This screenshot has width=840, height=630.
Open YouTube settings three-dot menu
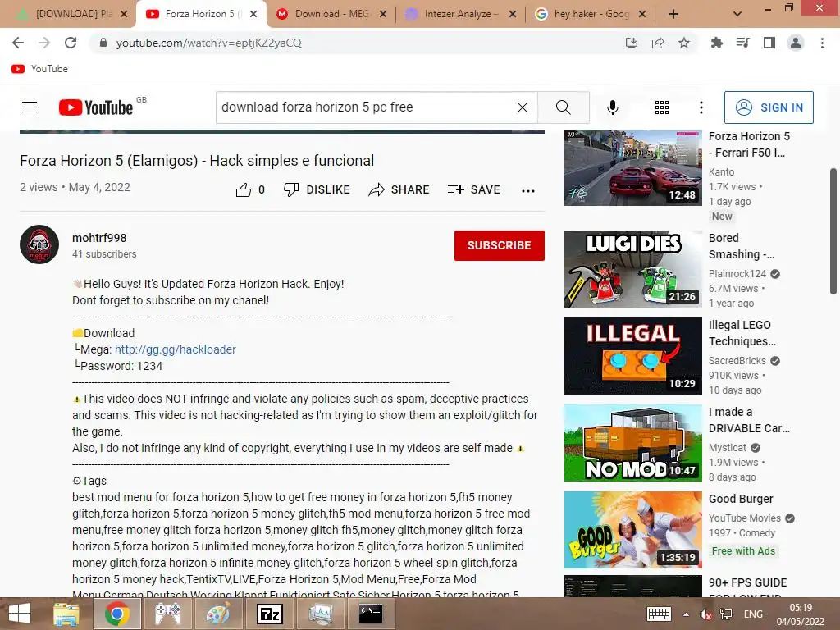pyautogui.click(x=701, y=107)
